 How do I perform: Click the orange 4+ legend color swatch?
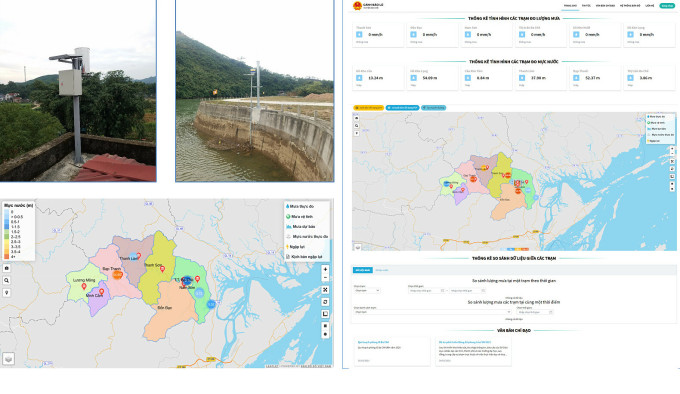tap(7, 257)
